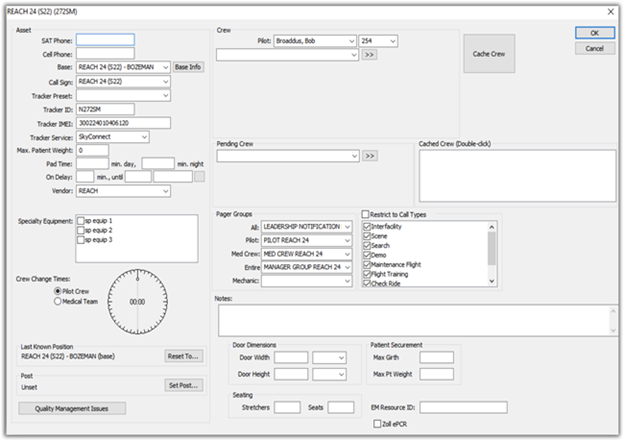Screen dimensions: 624x441
Task: Open the Pilot dropdown with Broaddus, Bob
Action: [x=315, y=41]
